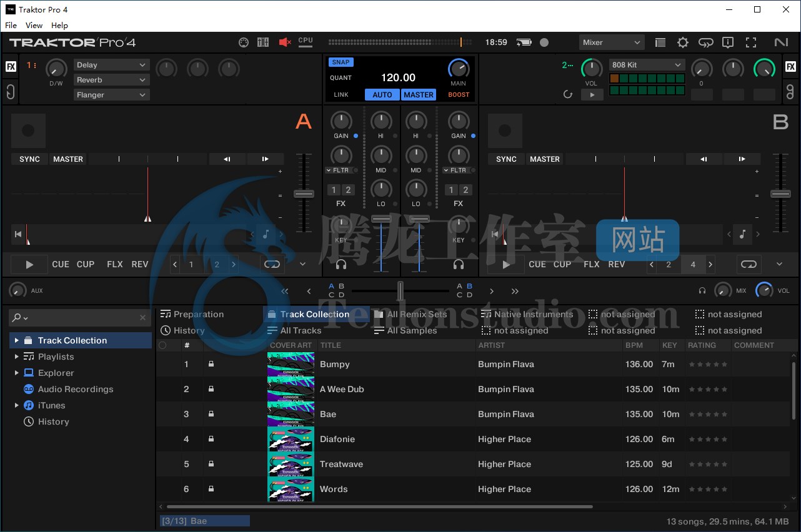Open the MIDI controller manager icon
This screenshot has height=532, width=801.
(x=244, y=42)
